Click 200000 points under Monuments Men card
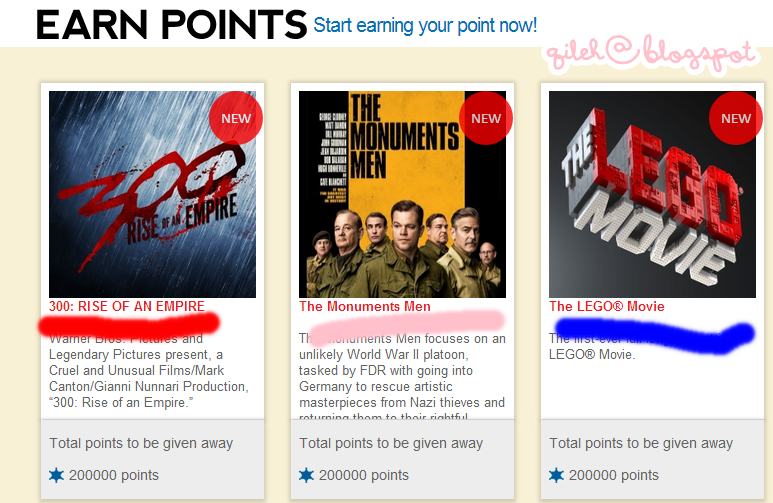Screen dimensions: 773x503 pyautogui.click(x=364, y=475)
